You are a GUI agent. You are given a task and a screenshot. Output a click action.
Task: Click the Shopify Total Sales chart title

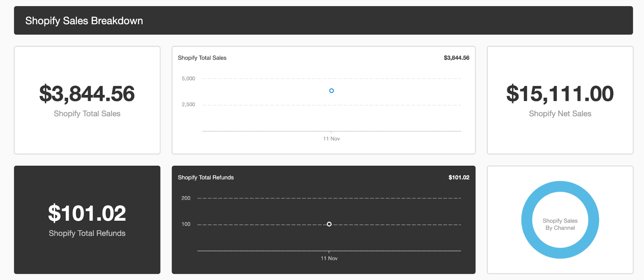(202, 58)
